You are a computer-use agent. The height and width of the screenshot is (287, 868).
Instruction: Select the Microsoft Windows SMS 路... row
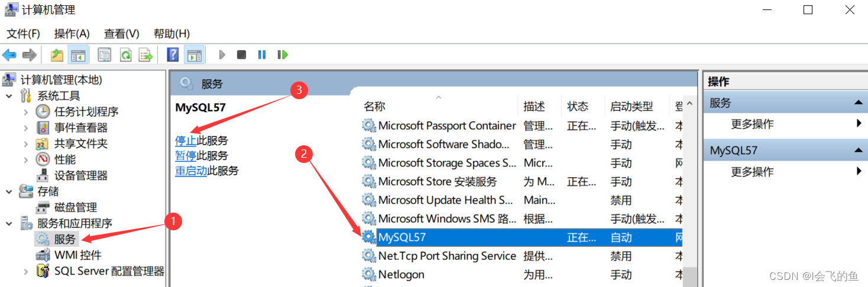click(521, 218)
